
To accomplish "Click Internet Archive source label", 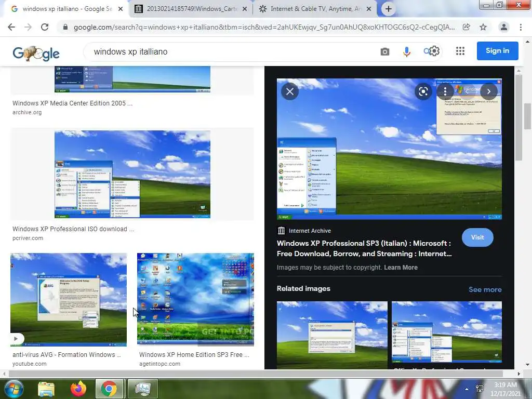I will click(x=310, y=231).
